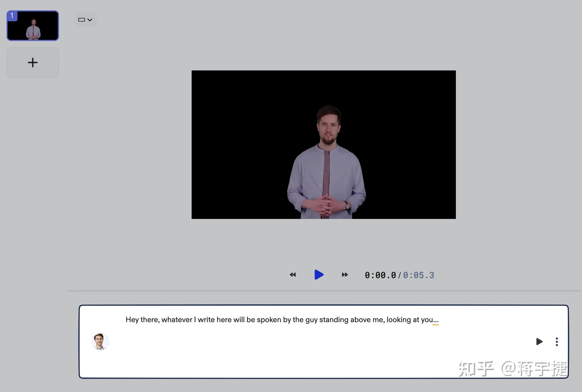The image size is (582, 392).
Task: Select scene 1 thumbnail
Action: tap(32, 25)
